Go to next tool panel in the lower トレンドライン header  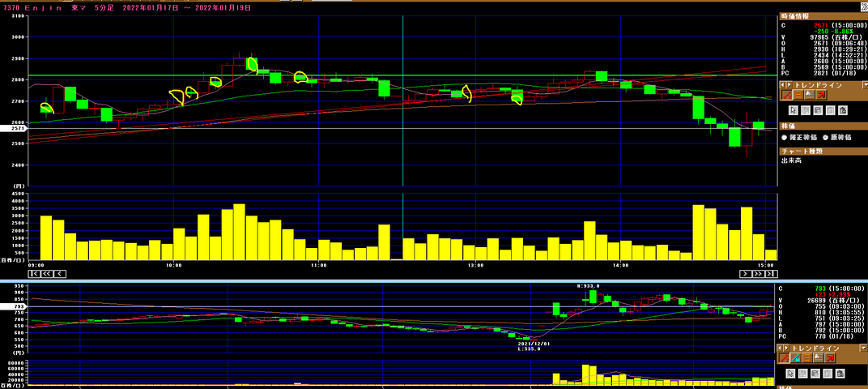tap(787, 348)
